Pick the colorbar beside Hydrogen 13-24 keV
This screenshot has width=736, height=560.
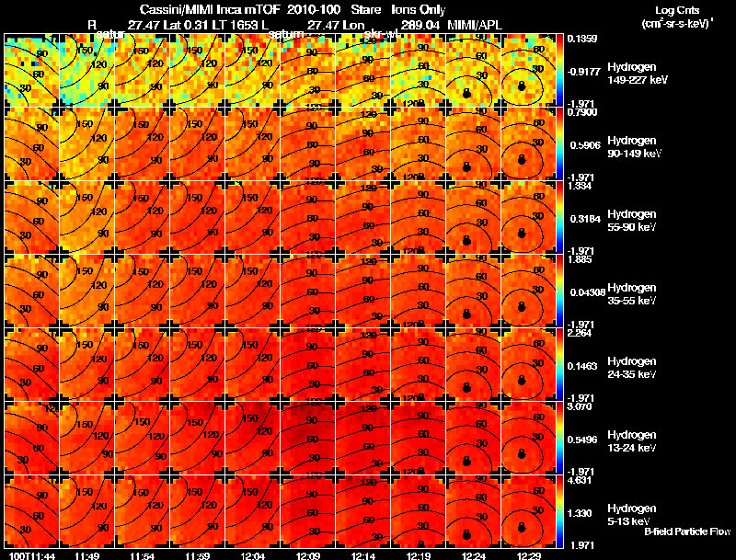559,438
